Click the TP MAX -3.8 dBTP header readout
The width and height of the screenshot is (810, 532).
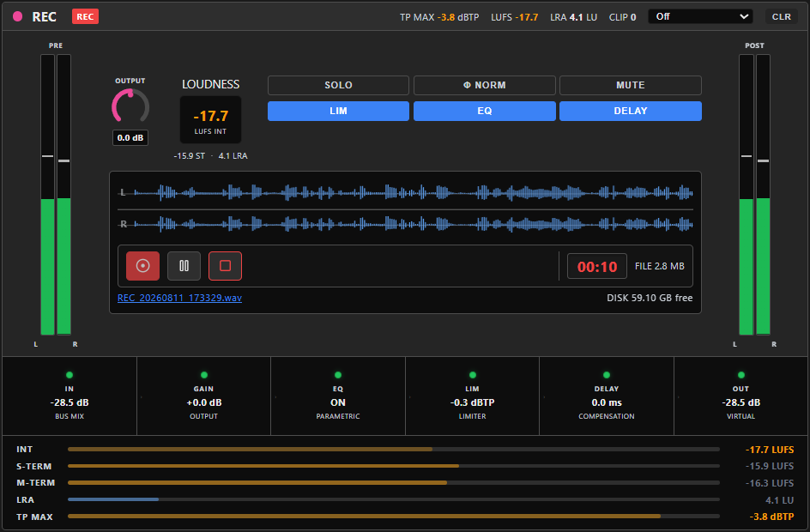[x=439, y=17]
